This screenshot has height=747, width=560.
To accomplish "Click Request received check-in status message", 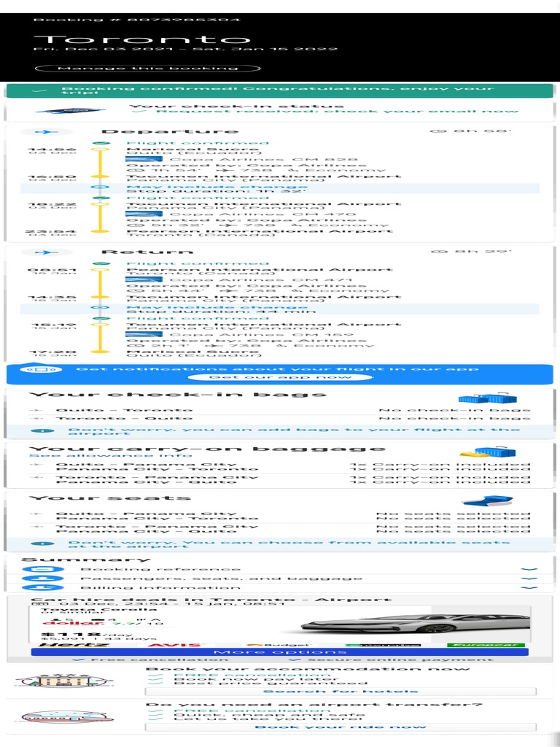I will tap(337, 112).
